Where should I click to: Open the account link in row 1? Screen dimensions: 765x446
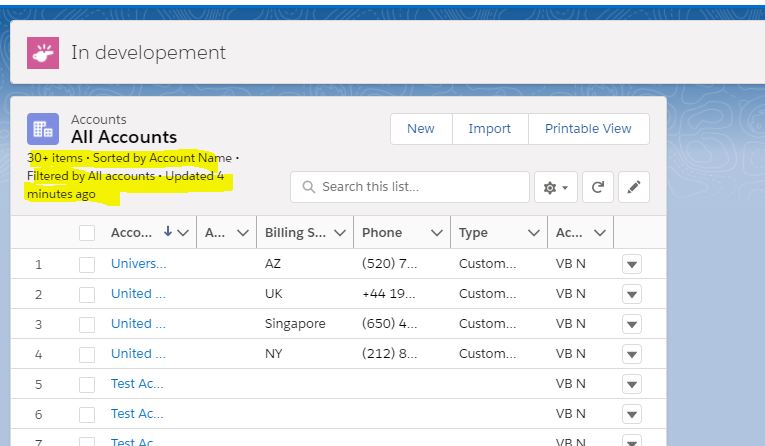(x=138, y=264)
